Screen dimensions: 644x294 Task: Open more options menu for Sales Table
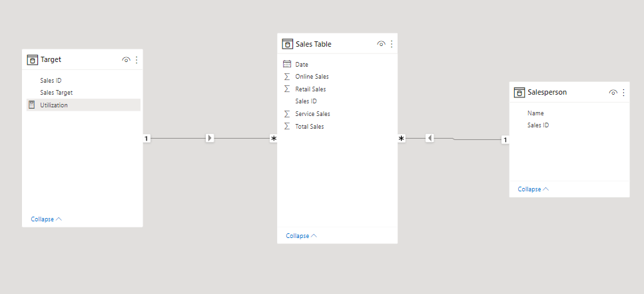point(392,44)
